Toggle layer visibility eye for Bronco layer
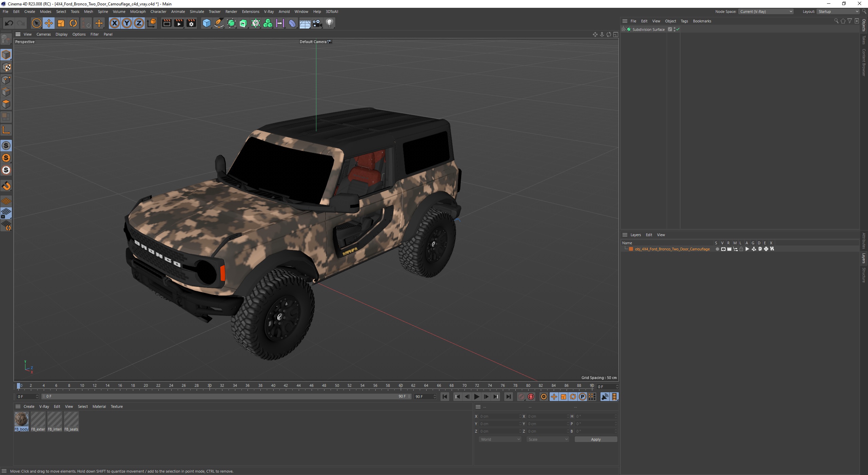 point(723,249)
